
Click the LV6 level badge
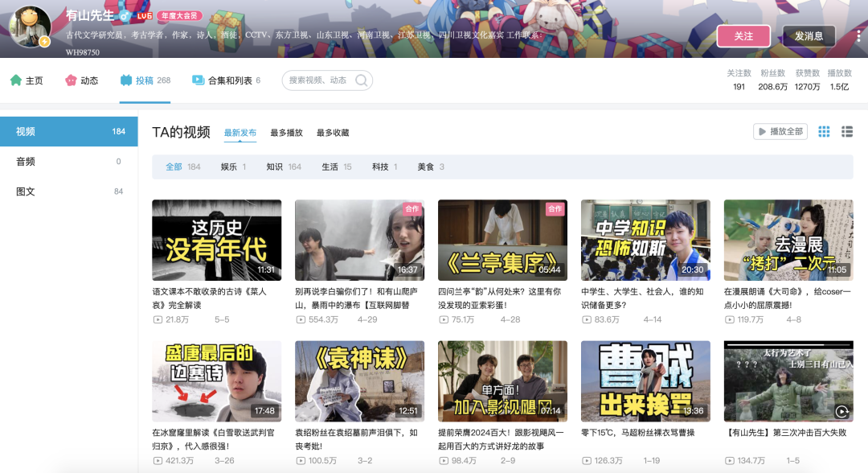tap(144, 16)
